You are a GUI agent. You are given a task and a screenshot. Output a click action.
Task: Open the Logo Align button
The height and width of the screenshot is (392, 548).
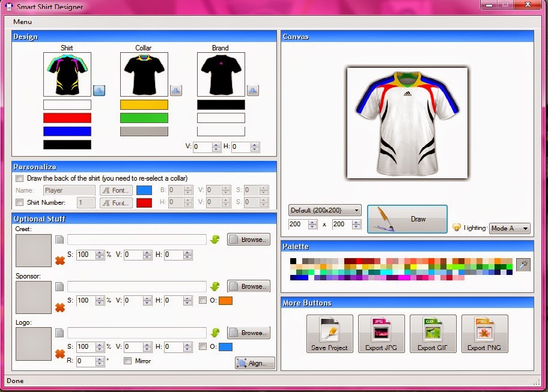(255, 363)
